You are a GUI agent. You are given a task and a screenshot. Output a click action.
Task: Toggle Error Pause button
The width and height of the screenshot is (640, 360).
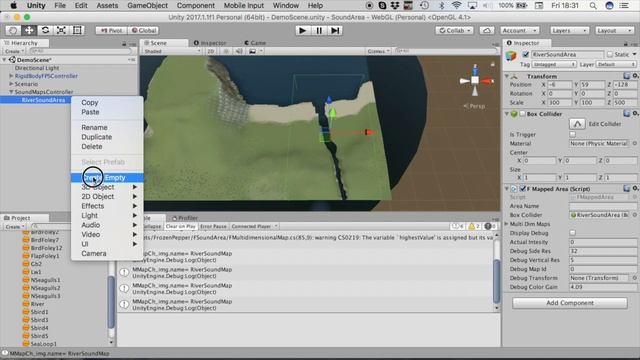(x=213, y=226)
